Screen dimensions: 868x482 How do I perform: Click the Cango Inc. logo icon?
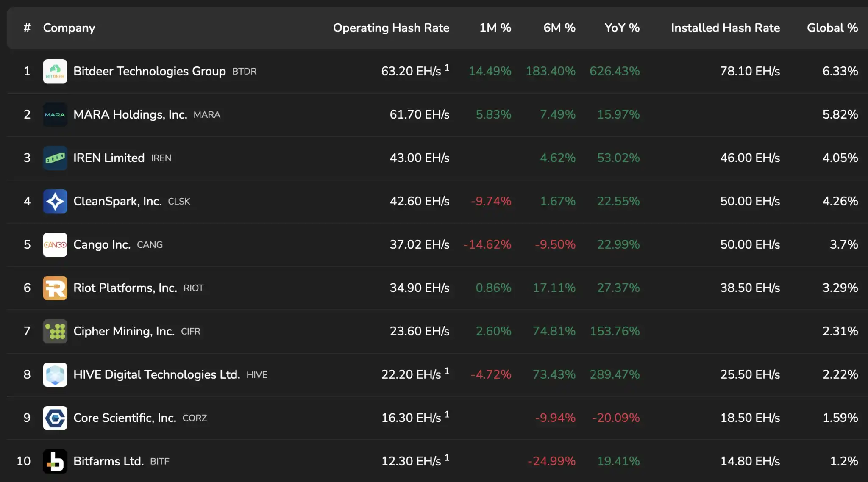pos(55,244)
